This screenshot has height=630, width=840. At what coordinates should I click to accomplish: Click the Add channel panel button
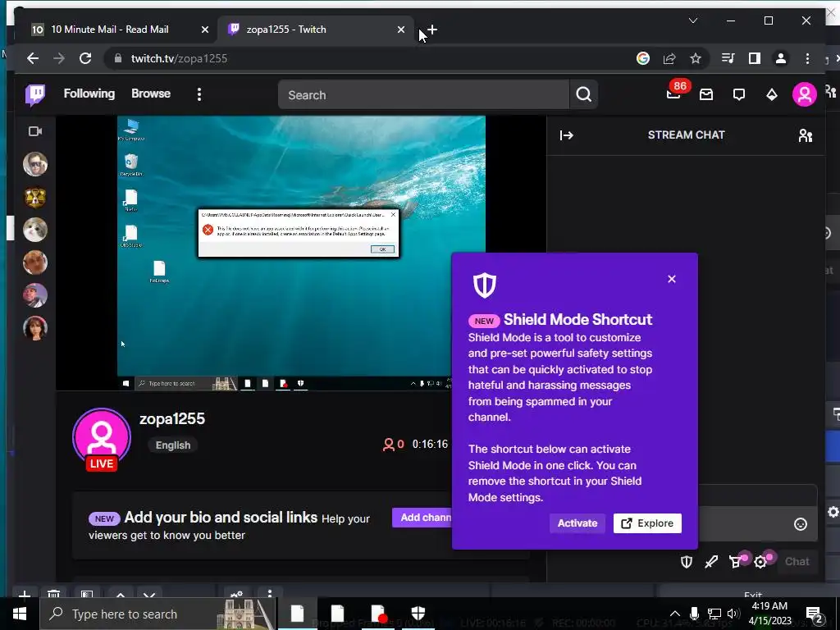(422, 518)
